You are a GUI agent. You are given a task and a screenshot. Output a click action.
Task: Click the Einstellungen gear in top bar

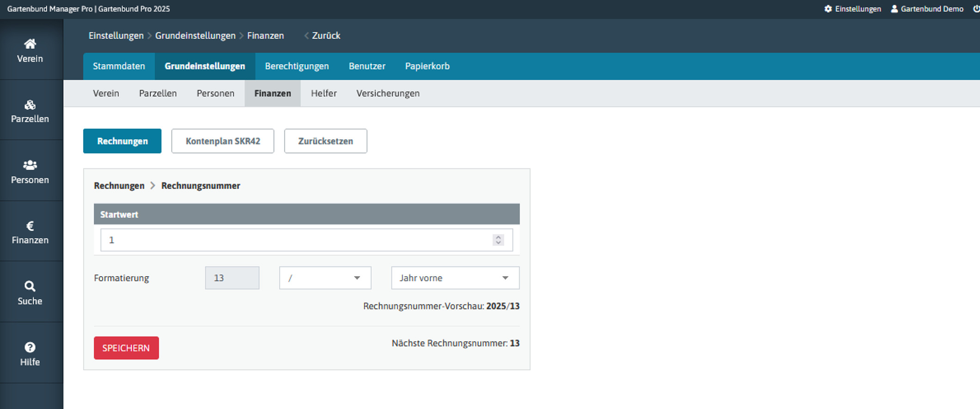[x=852, y=9]
